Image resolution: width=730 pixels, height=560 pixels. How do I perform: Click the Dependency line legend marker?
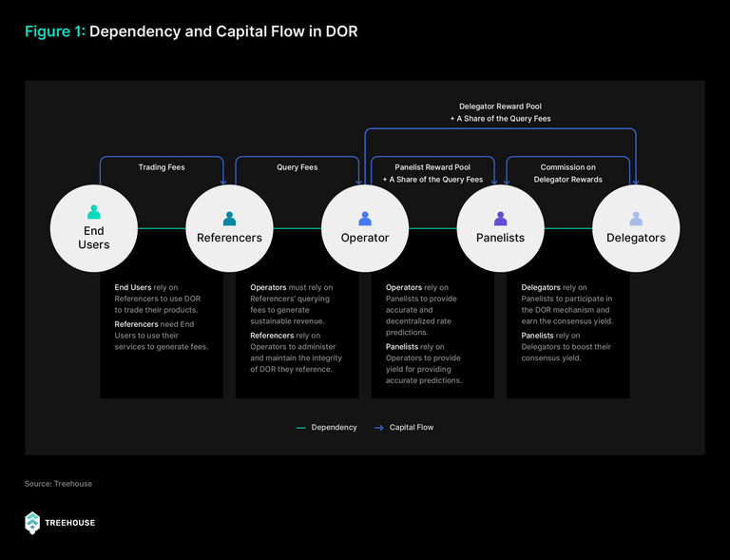300,428
